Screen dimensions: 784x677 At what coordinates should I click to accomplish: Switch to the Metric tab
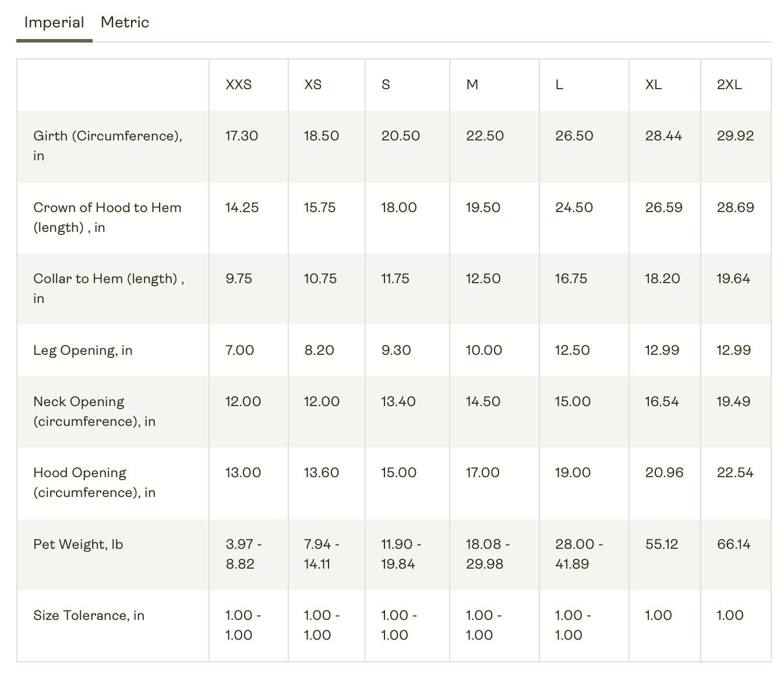click(125, 23)
